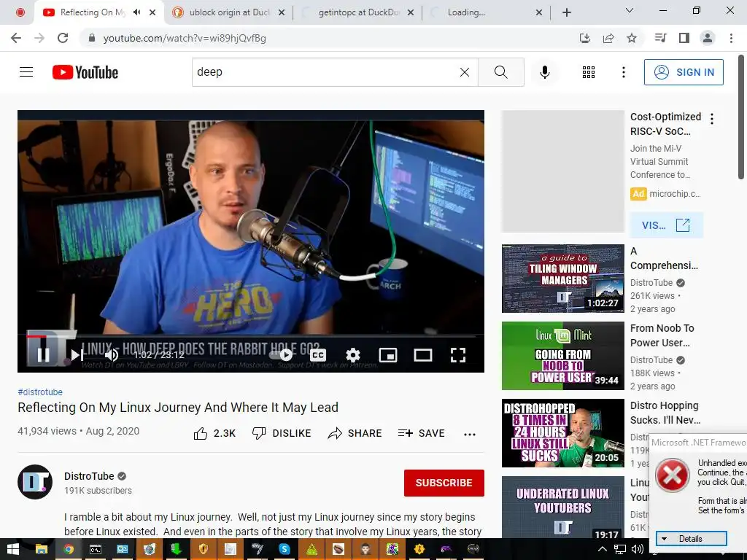Search with your voice microphone
The height and width of the screenshot is (560, 747).
(x=544, y=72)
